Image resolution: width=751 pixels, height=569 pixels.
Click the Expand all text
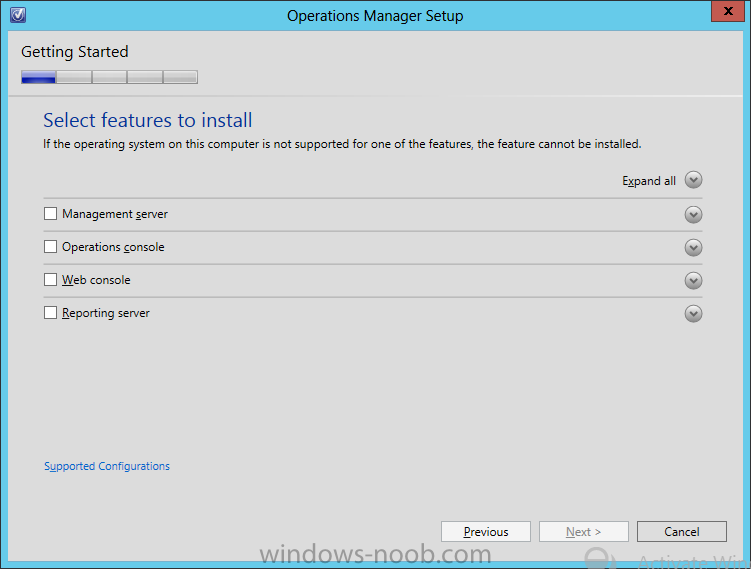pos(649,181)
